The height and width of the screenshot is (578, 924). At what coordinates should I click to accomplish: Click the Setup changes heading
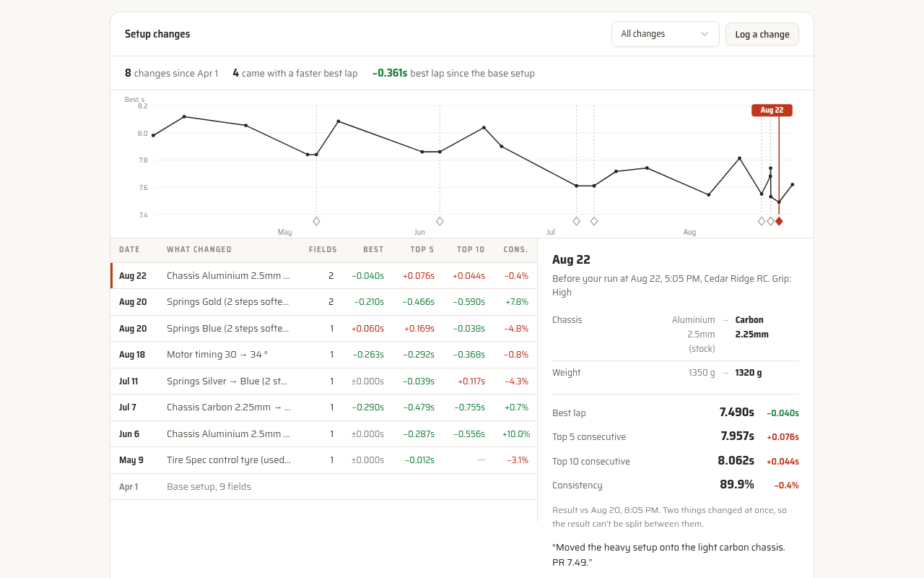157,34
